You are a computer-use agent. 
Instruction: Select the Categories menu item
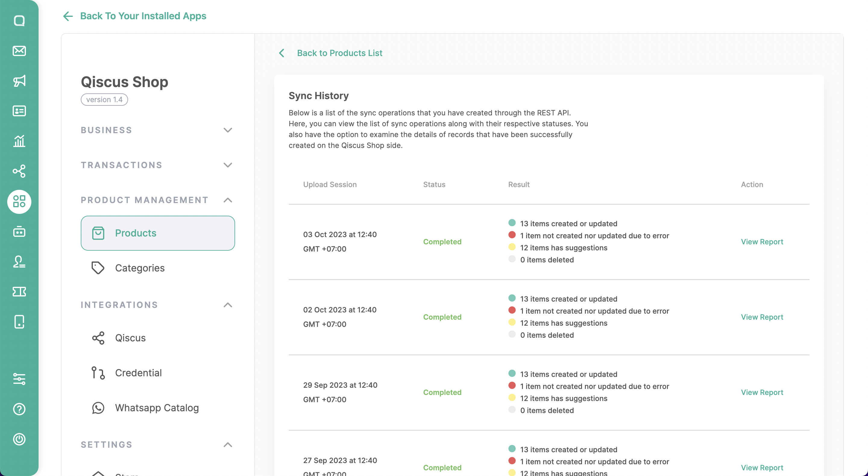tap(140, 268)
